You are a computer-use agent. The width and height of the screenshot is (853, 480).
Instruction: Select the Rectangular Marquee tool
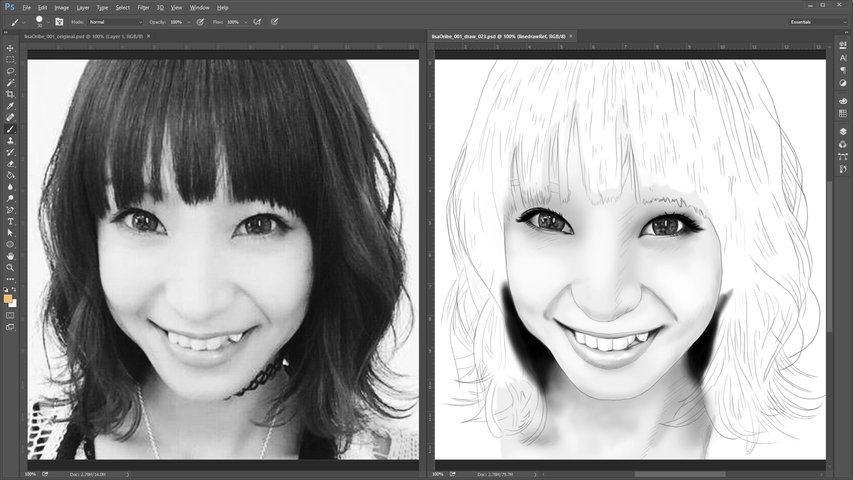pyautogui.click(x=10, y=59)
